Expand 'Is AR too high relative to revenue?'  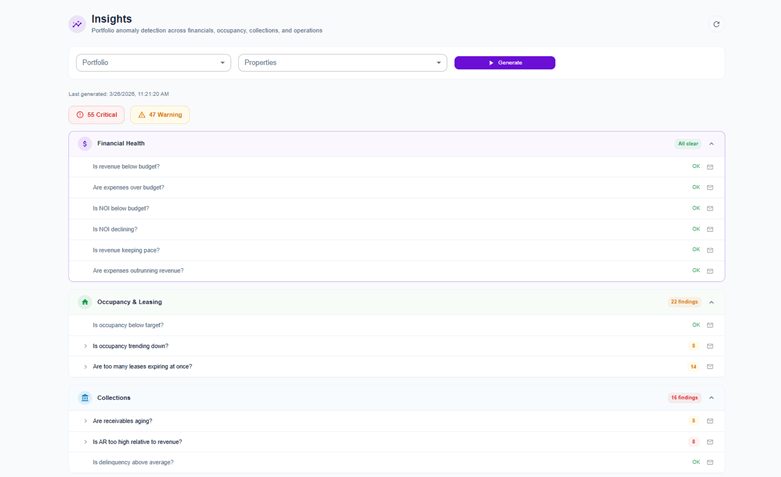[85, 442]
